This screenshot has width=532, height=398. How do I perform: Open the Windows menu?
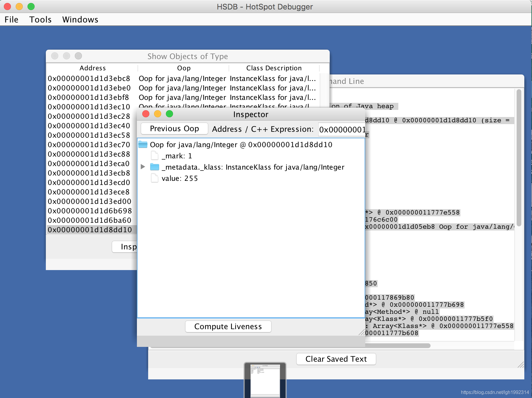click(x=80, y=20)
